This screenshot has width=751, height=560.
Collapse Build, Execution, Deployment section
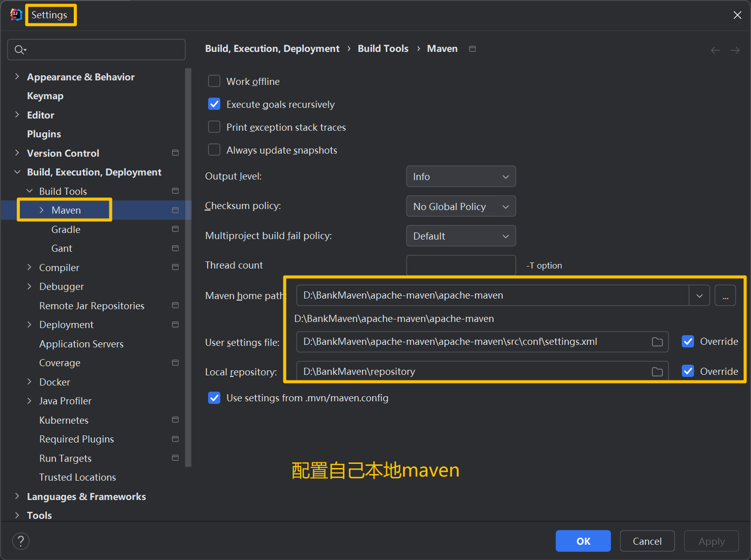[x=17, y=172]
